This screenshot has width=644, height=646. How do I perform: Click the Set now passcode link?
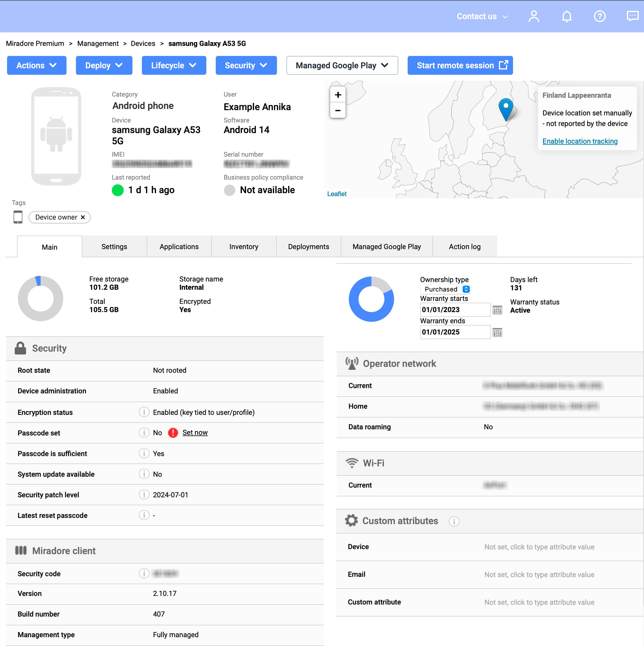pyautogui.click(x=195, y=433)
